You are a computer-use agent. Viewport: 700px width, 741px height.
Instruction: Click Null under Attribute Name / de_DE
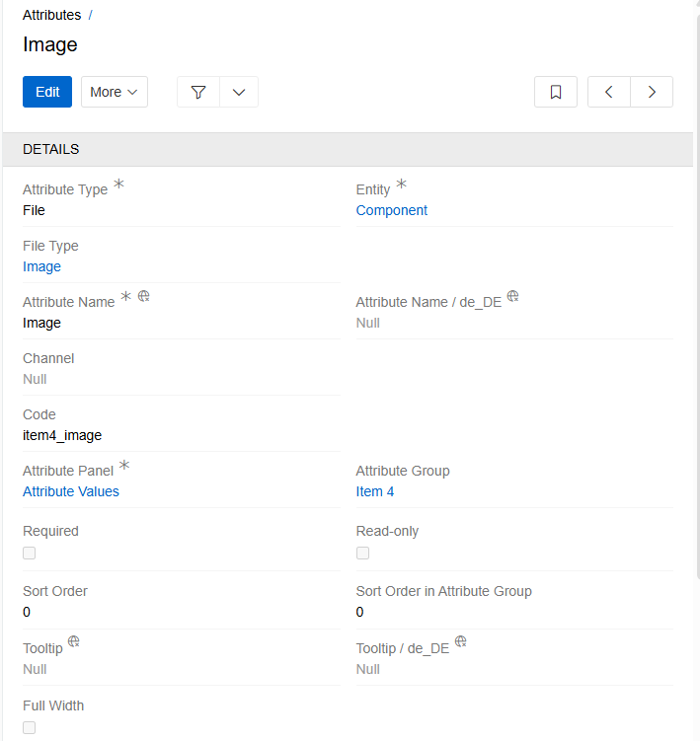pyautogui.click(x=368, y=323)
